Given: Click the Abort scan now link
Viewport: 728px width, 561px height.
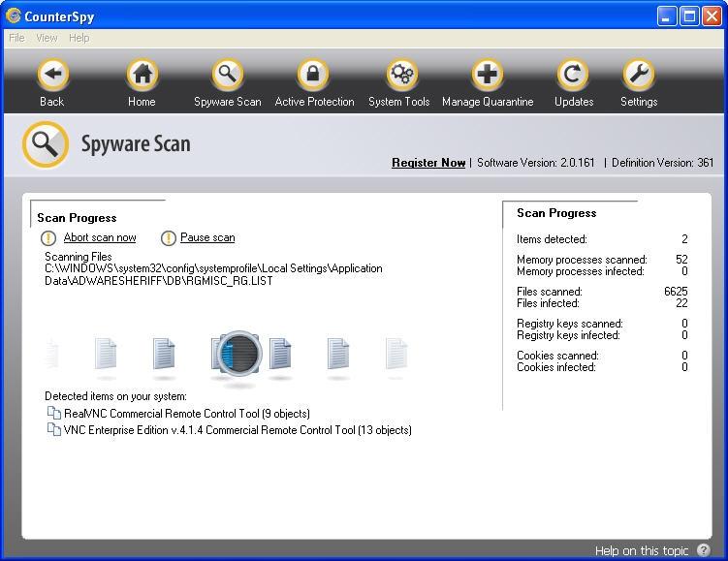Looking at the screenshot, I should point(100,237).
